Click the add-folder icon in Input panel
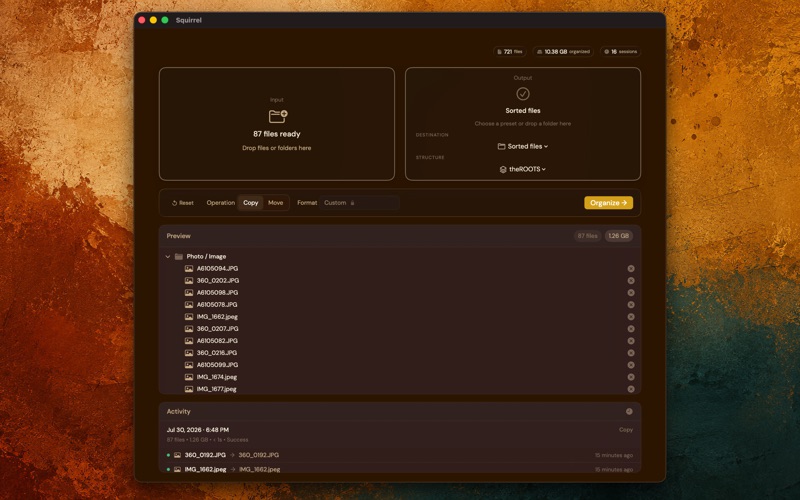 [278, 116]
